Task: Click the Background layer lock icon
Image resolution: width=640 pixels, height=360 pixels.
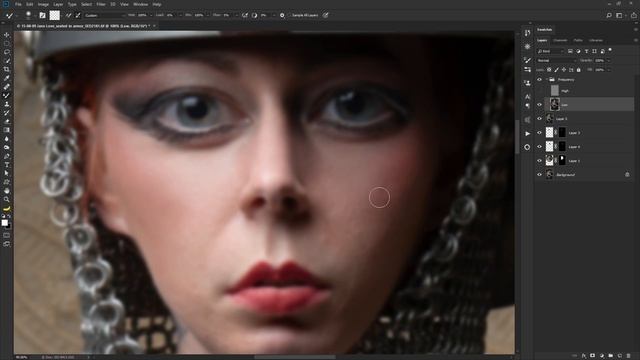Action: (627, 174)
